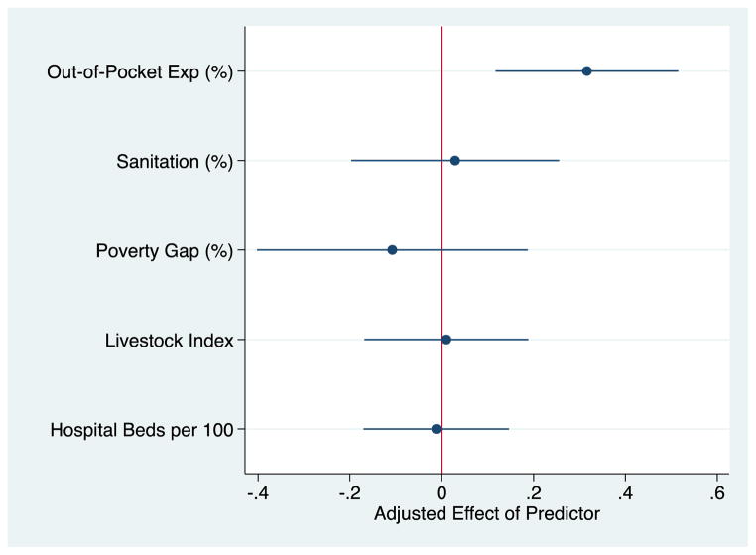Select the 0 tick label on x-axis
The width and height of the screenshot is (756, 555).
(x=441, y=492)
